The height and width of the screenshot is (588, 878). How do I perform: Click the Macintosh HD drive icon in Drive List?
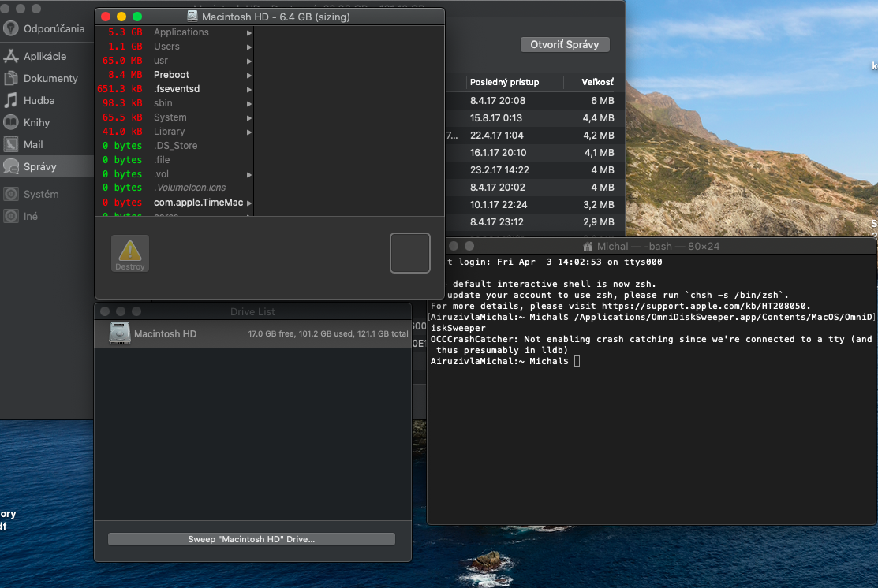coord(119,333)
